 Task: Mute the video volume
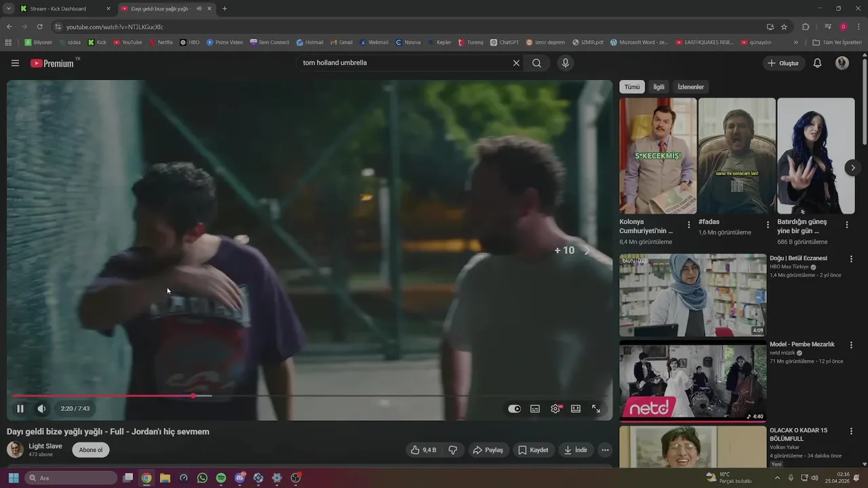coord(41,409)
